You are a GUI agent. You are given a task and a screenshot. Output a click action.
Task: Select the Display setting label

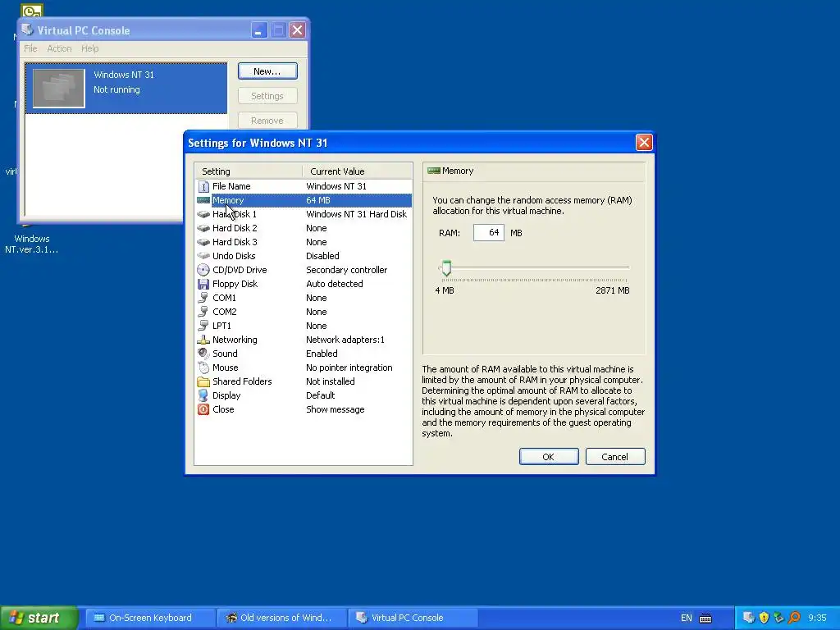226,395
